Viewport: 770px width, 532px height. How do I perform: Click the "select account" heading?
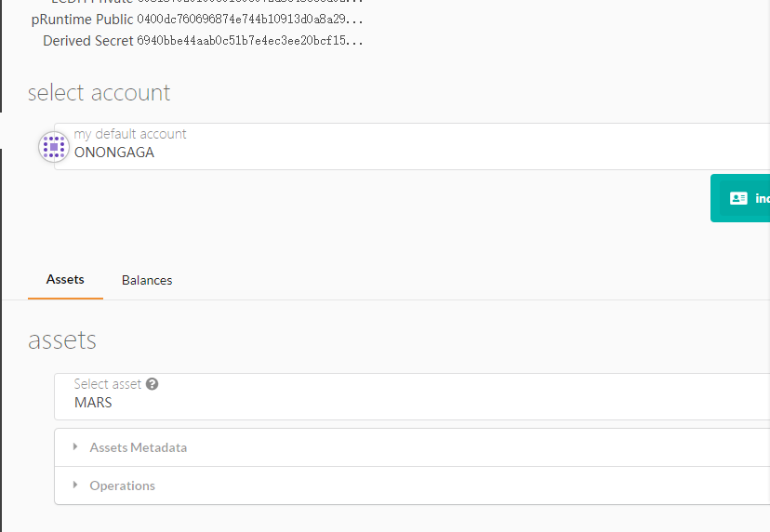pyautogui.click(x=99, y=93)
